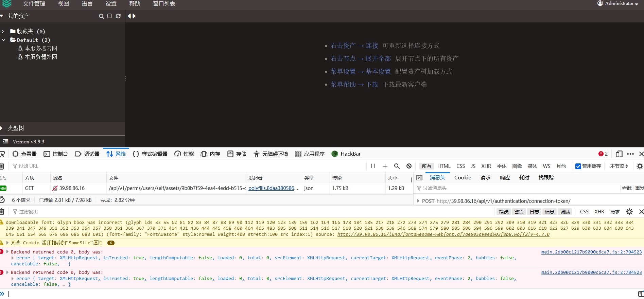The width and height of the screenshot is (644, 299).
Task: Collapse the 我的资产 panel
Action: (x=2, y=16)
